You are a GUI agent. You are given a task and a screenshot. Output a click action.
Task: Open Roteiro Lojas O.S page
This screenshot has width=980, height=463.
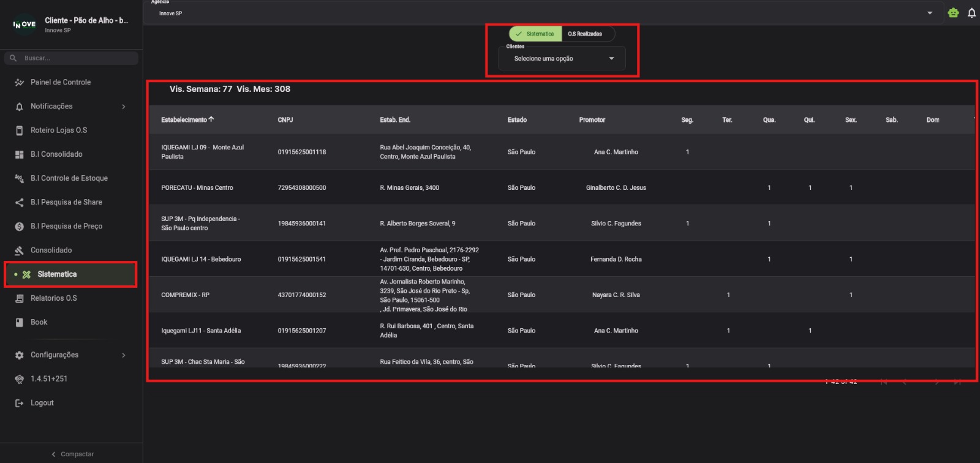[59, 130]
